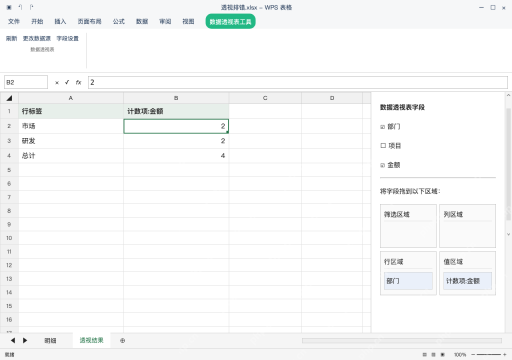The width and height of the screenshot is (512, 360).
Task: Click the select-all corner triangle
Action: coord(9,98)
